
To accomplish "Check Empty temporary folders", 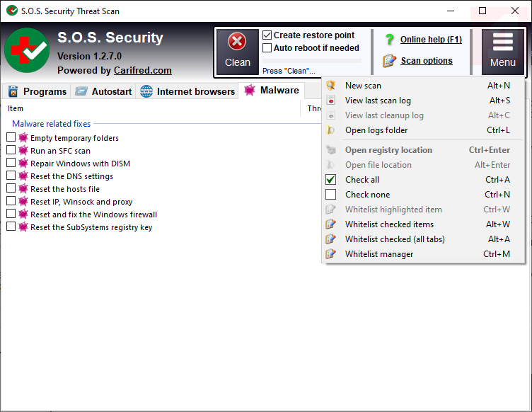I will [11, 137].
